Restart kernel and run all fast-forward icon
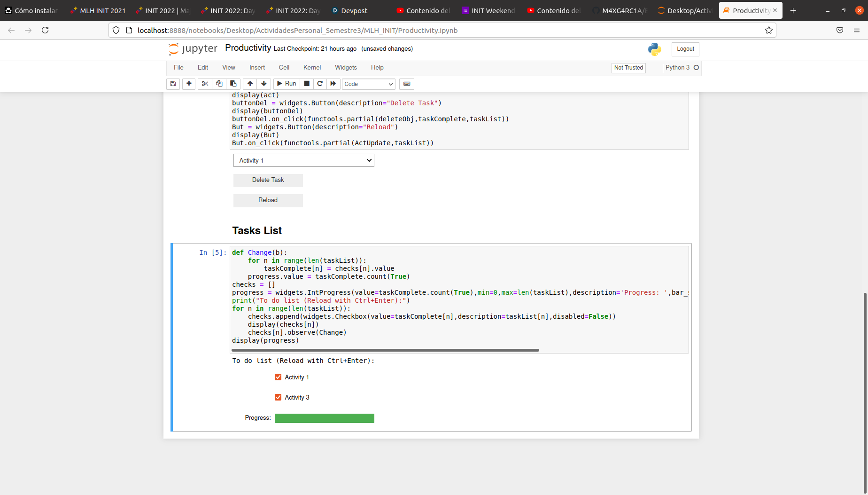This screenshot has height=495, width=868. [x=333, y=84]
